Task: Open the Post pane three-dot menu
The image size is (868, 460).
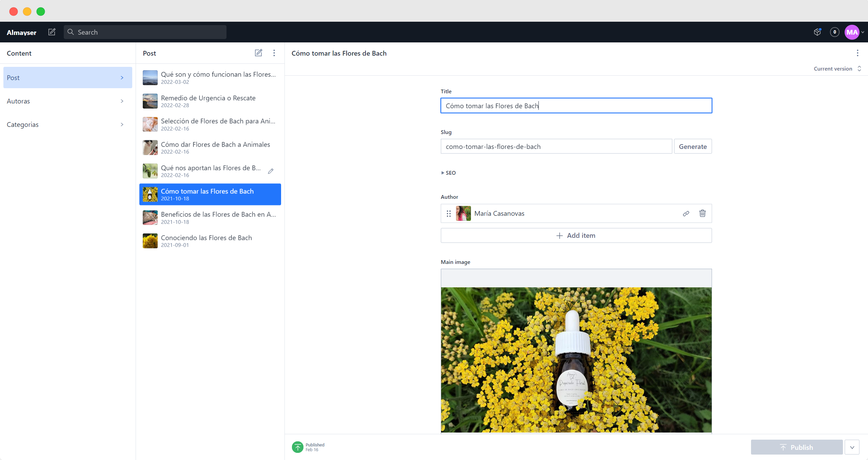Action: pyautogui.click(x=274, y=53)
